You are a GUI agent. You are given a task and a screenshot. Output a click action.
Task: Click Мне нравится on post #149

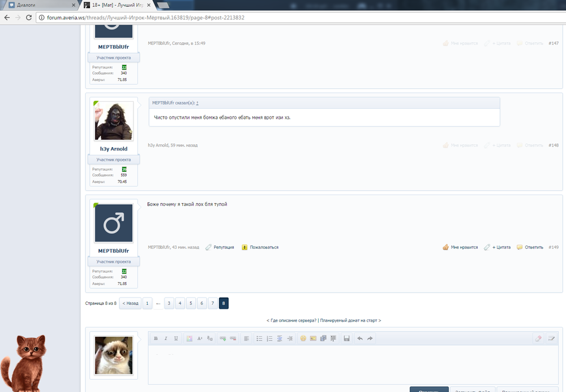coord(460,247)
